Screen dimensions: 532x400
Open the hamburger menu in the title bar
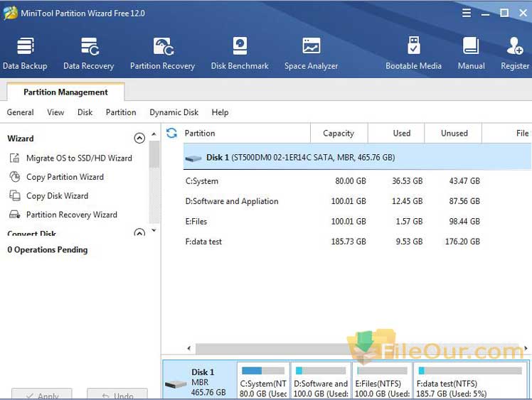tap(467, 13)
